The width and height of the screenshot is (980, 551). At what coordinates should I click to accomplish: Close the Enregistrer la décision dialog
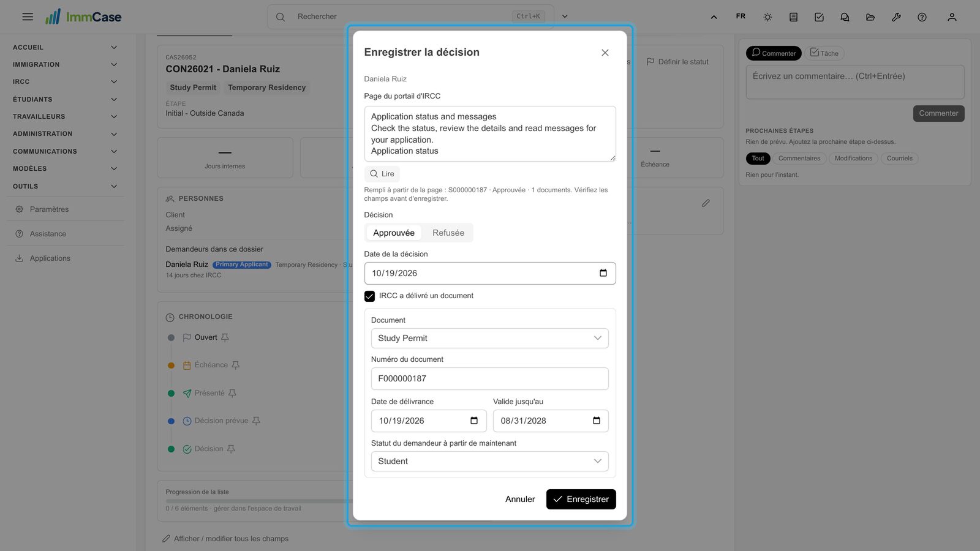pos(605,53)
